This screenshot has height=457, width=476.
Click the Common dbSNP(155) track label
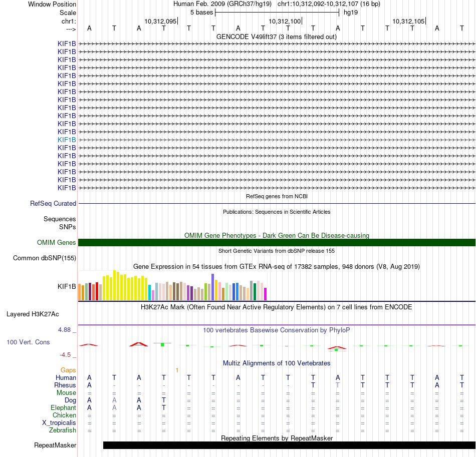point(44,258)
